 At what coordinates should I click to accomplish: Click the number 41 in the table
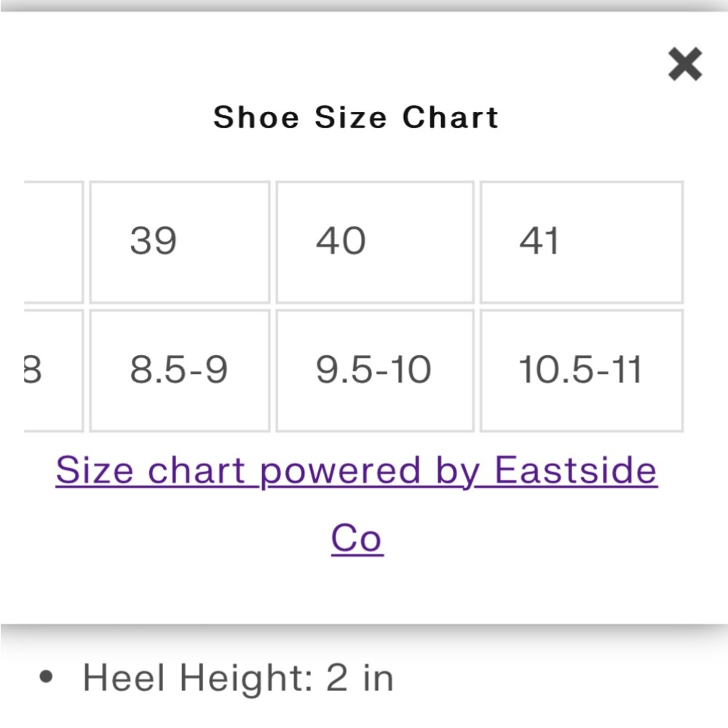(x=539, y=241)
